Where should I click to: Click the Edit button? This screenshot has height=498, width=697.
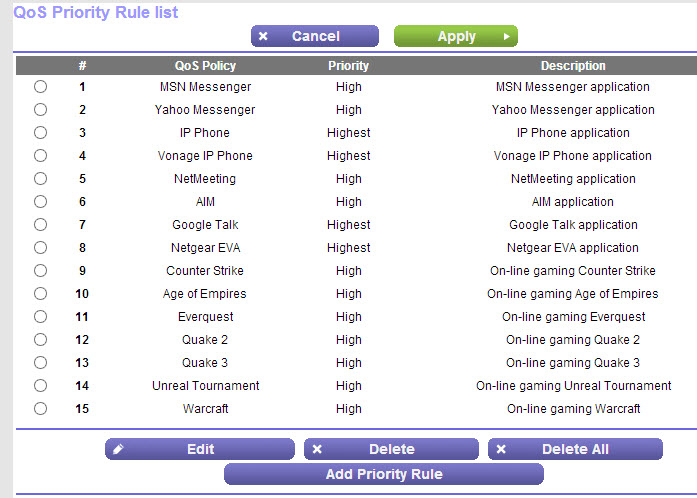[x=200, y=449]
